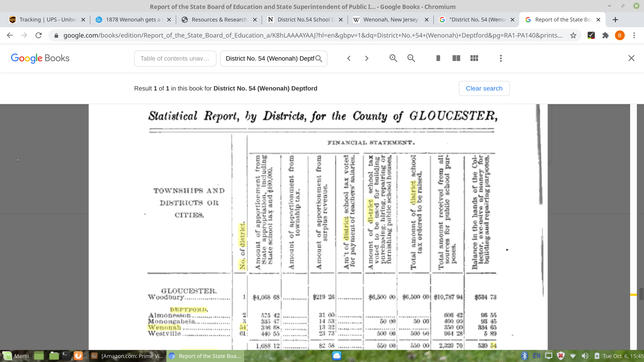
Task: Reload the Google Books page
Action: click(38, 35)
